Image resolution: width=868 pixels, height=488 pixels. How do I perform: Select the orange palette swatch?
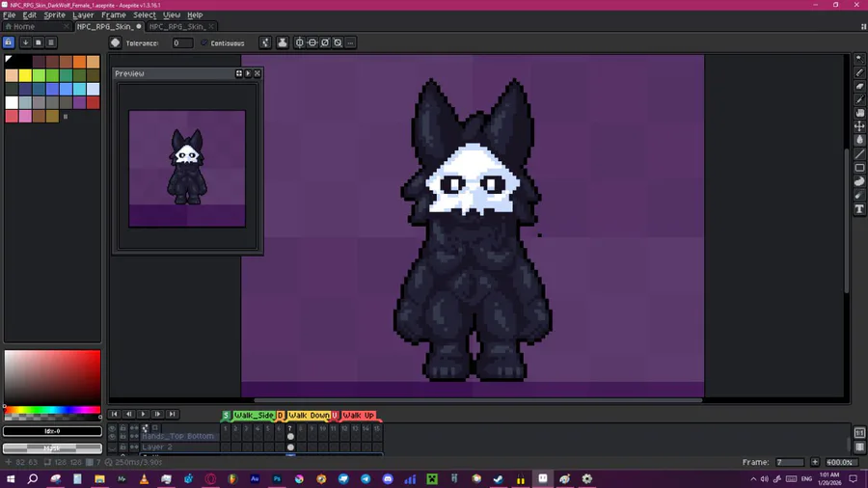click(79, 62)
